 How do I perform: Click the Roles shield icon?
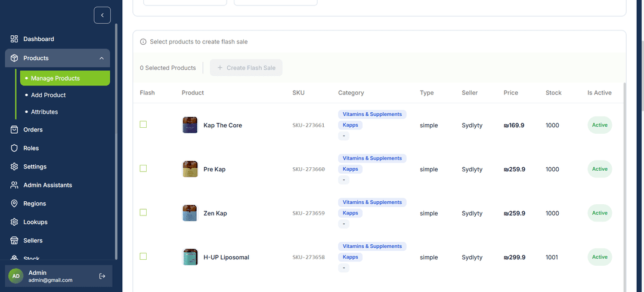pyautogui.click(x=14, y=148)
